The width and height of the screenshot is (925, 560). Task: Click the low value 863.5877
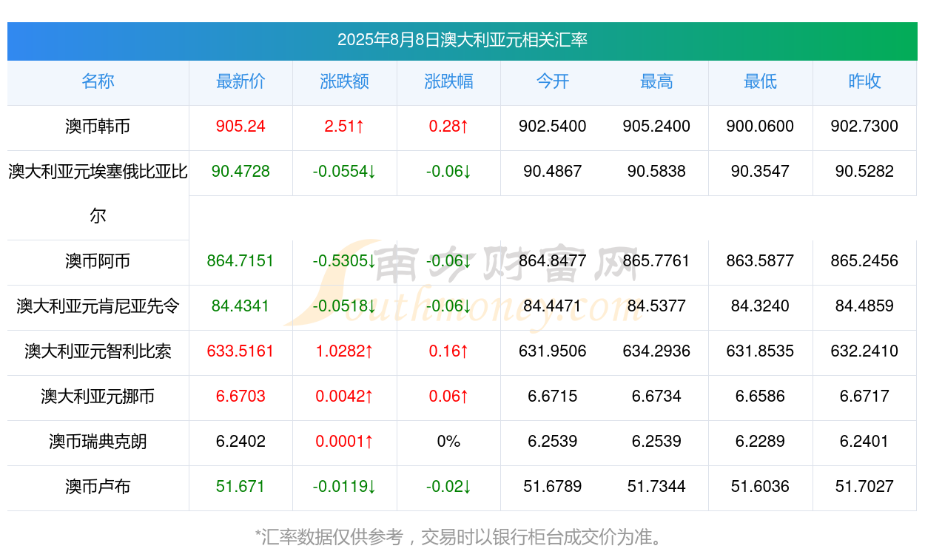pyautogui.click(x=760, y=261)
